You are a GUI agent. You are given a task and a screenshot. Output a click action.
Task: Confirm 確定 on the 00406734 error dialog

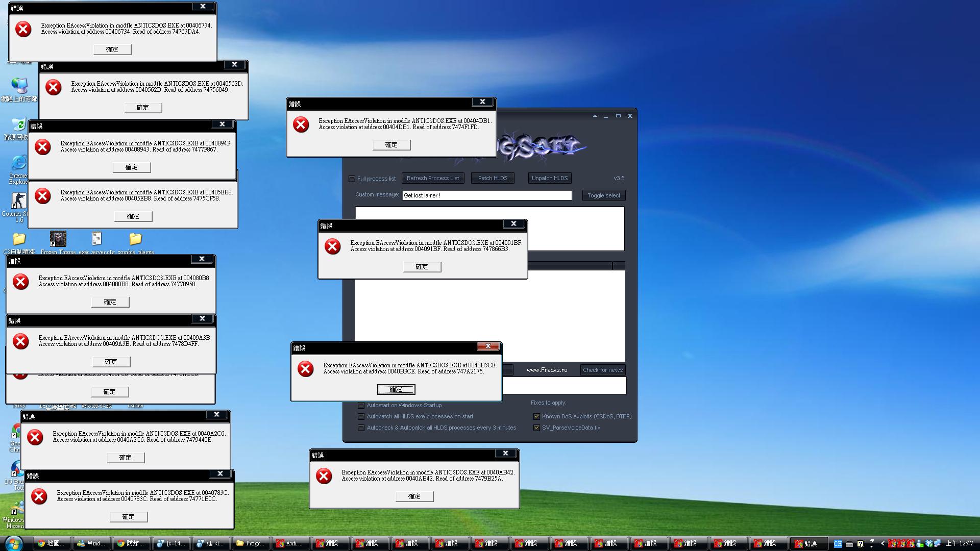pos(112,49)
